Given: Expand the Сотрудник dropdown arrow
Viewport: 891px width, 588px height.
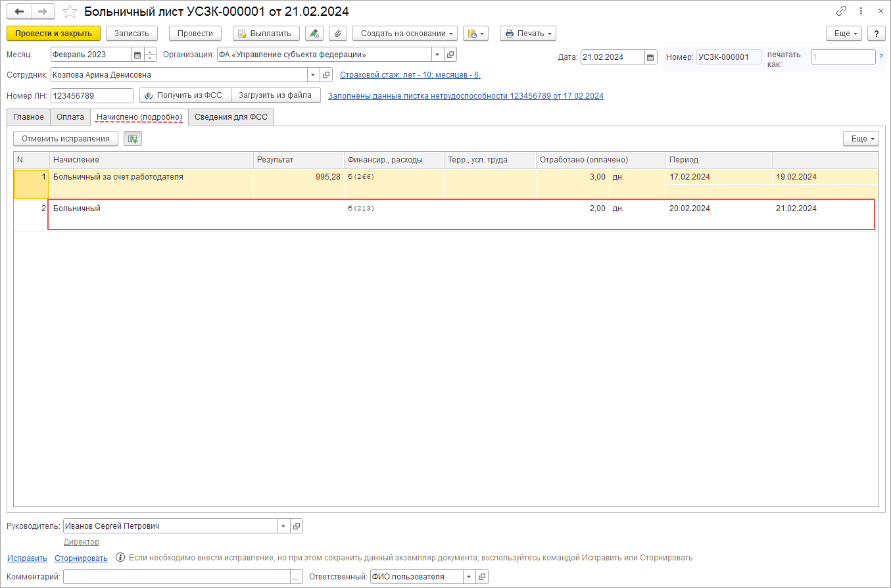Looking at the screenshot, I should click(314, 75).
